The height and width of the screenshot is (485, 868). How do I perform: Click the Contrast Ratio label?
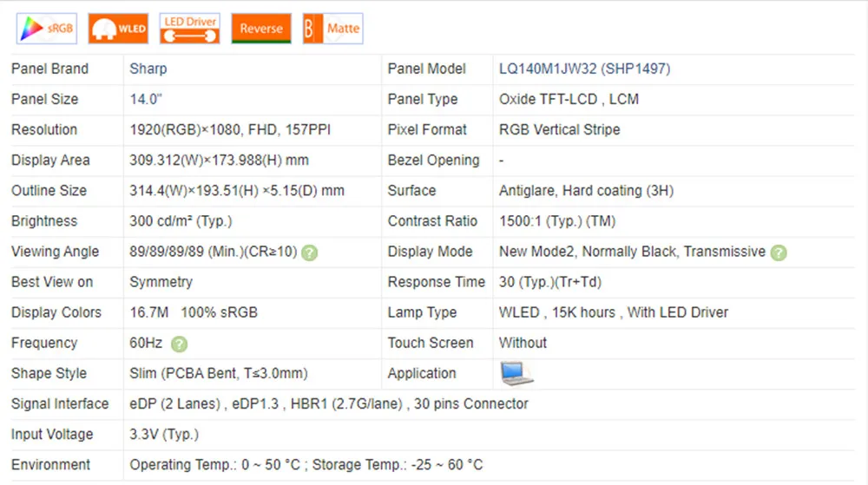tap(432, 220)
